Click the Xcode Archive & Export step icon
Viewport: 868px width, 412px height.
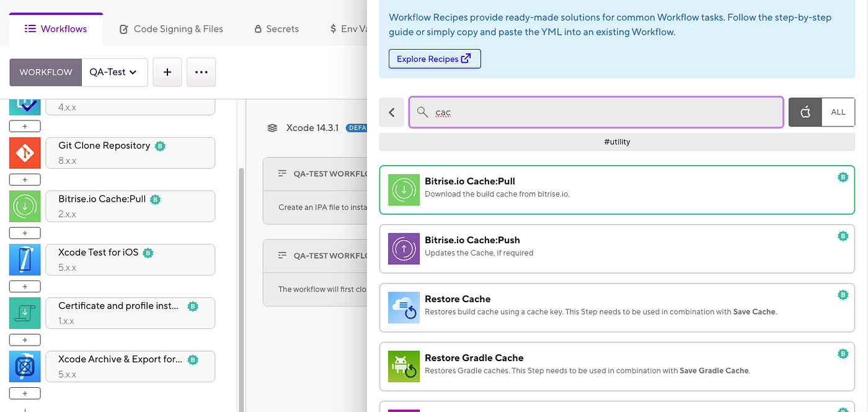point(25,366)
